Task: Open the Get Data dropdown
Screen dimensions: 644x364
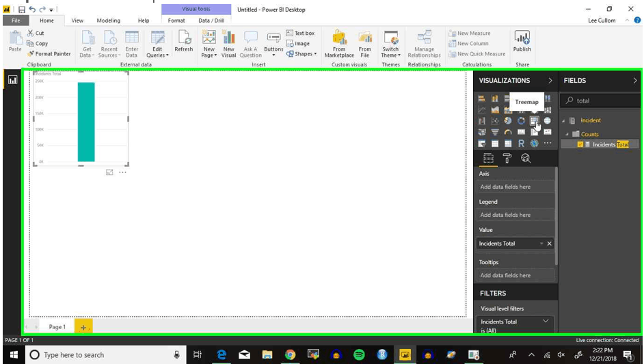Action: (x=87, y=44)
